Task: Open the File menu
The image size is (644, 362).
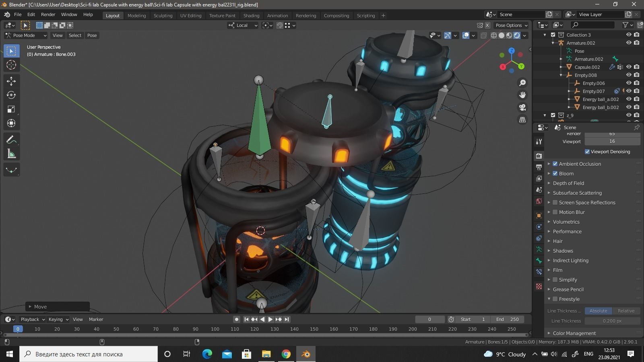Action: (18, 14)
